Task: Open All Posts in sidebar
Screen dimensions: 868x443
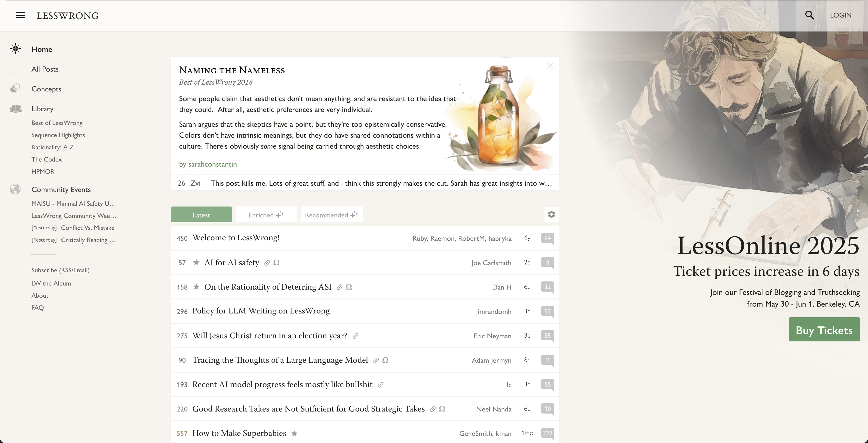Action: click(x=45, y=69)
